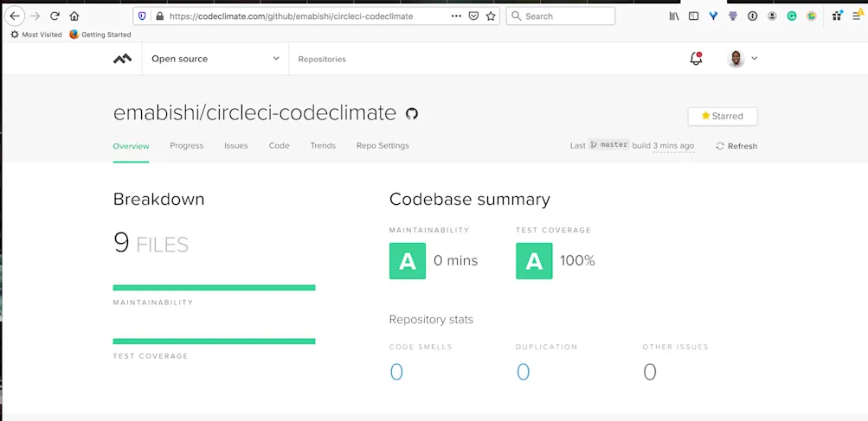Screen dimensions: 868x421
Task: Click the green Grammarly extension icon
Action: 792,16
